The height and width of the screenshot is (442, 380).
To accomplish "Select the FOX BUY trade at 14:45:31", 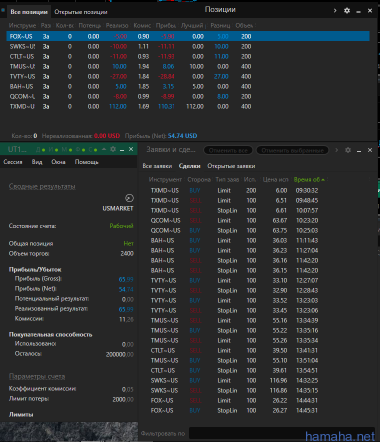I will [x=234, y=410].
